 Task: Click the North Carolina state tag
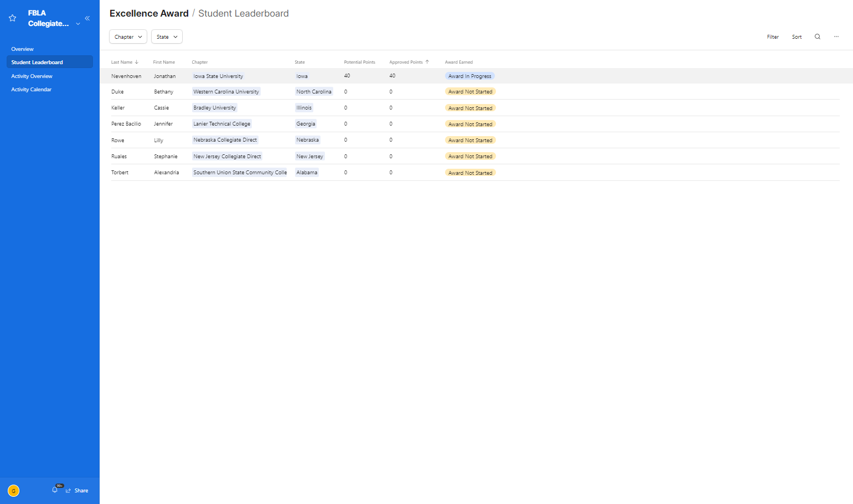click(314, 92)
